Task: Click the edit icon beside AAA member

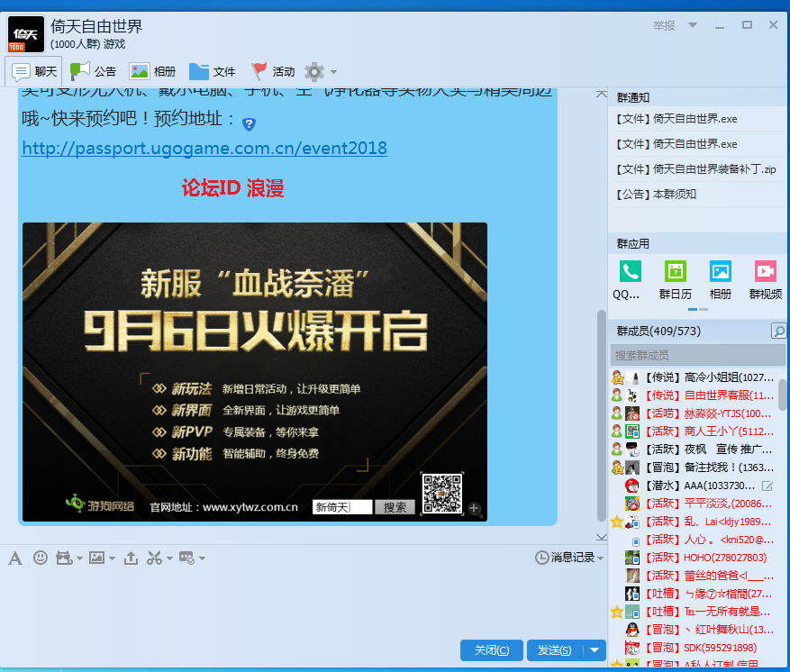Action: tap(767, 486)
